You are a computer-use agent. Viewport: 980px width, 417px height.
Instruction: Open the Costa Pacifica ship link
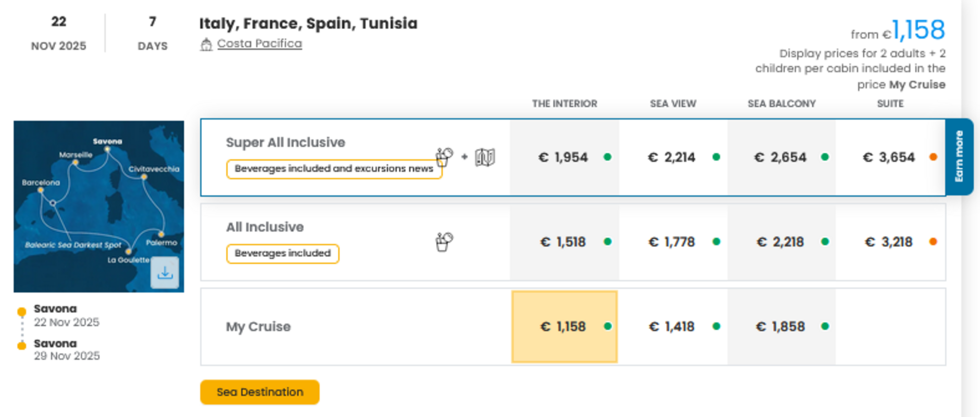[259, 43]
